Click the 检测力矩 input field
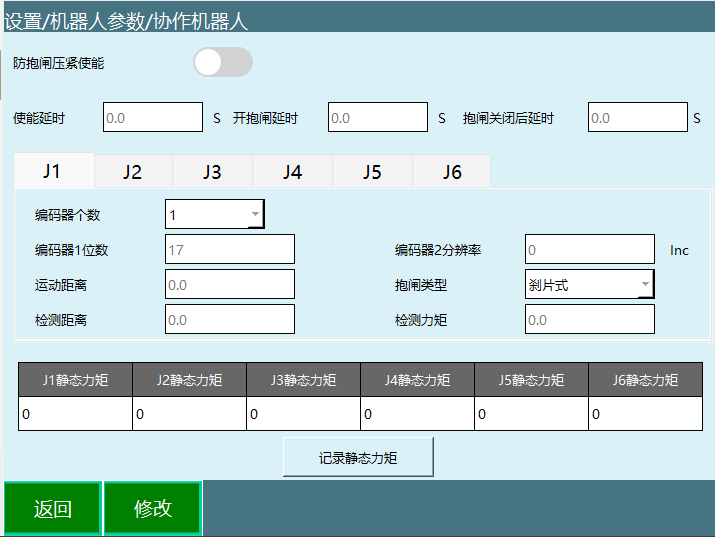 (590, 320)
